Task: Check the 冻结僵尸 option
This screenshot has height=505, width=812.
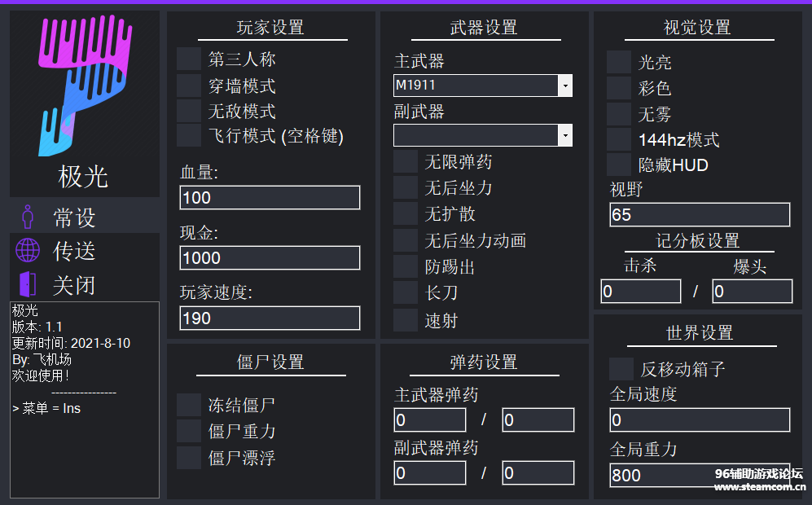Action: [189, 405]
